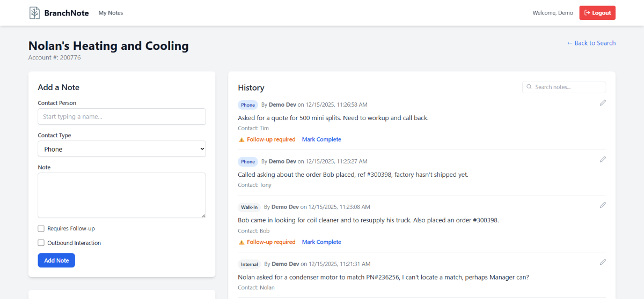Click pencil icon on Tony's note

[603, 159]
